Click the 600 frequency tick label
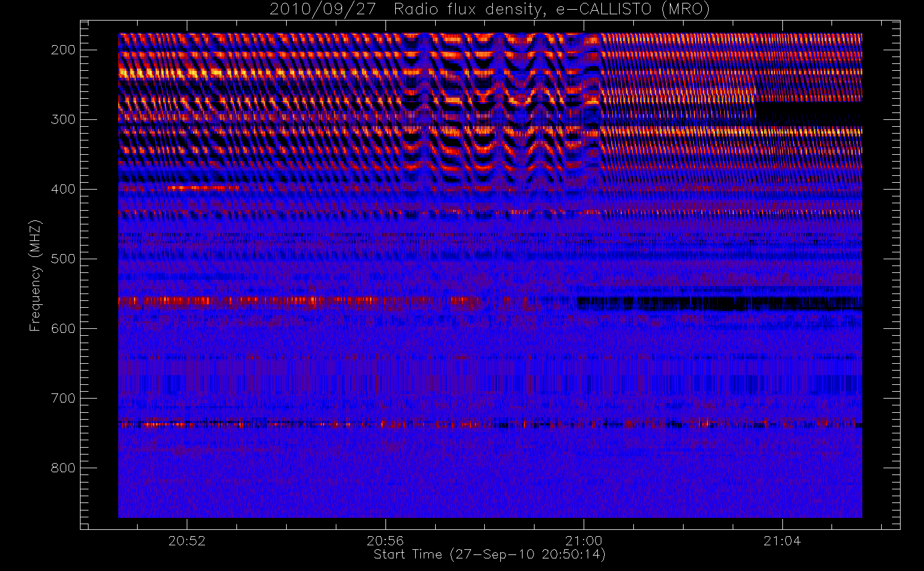The height and width of the screenshot is (571, 924). click(63, 328)
